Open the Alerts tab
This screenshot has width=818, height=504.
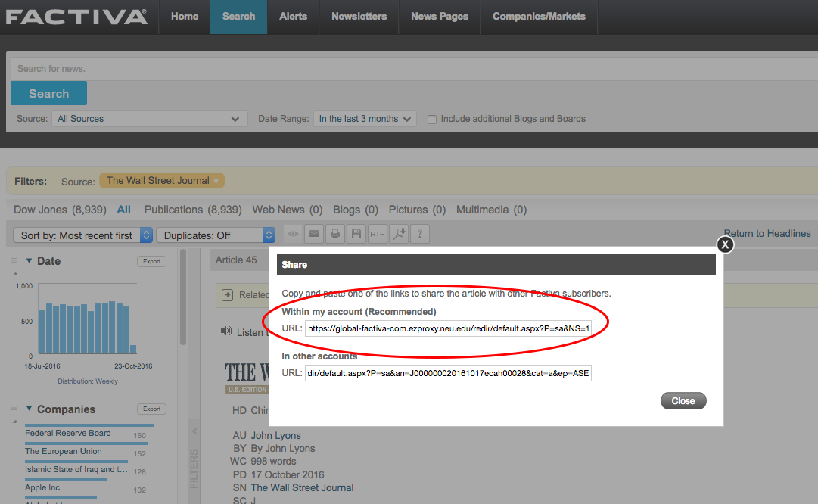pyautogui.click(x=293, y=17)
